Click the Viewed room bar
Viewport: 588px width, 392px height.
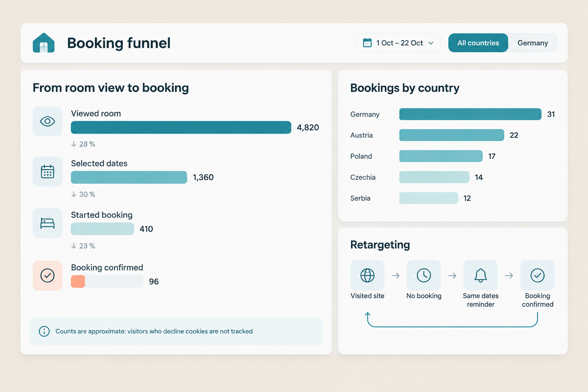181,127
